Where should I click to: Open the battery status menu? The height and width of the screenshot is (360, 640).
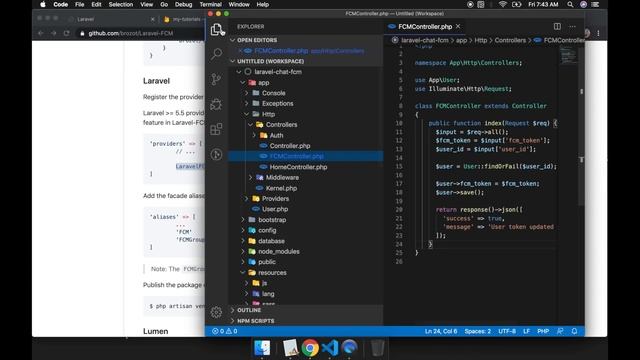pos(517,4)
